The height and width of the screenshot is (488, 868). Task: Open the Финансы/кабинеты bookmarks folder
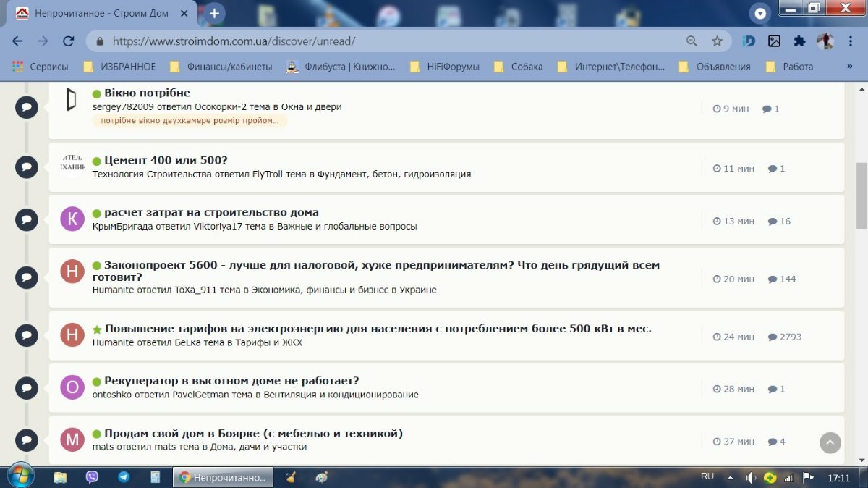point(221,67)
